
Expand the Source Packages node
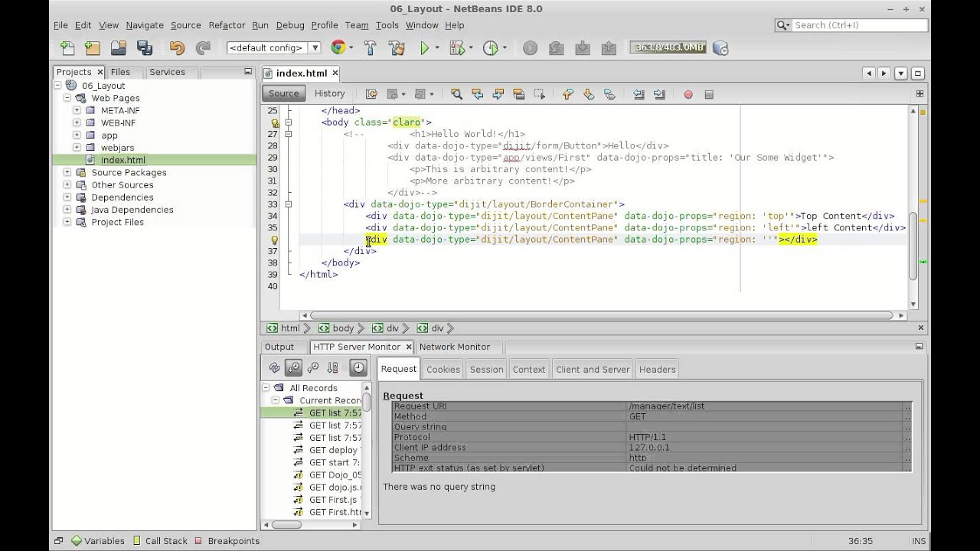(67, 172)
